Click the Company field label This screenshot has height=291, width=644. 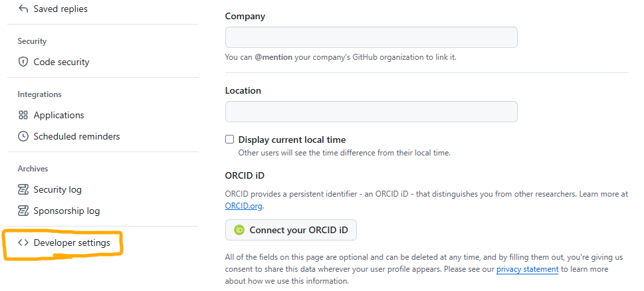tap(245, 17)
